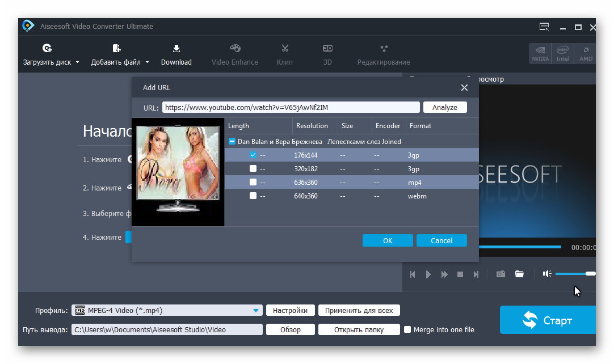Click the Клип scissors icon
Image resolution: width=614 pixels, height=364 pixels.
pos(285,49)
